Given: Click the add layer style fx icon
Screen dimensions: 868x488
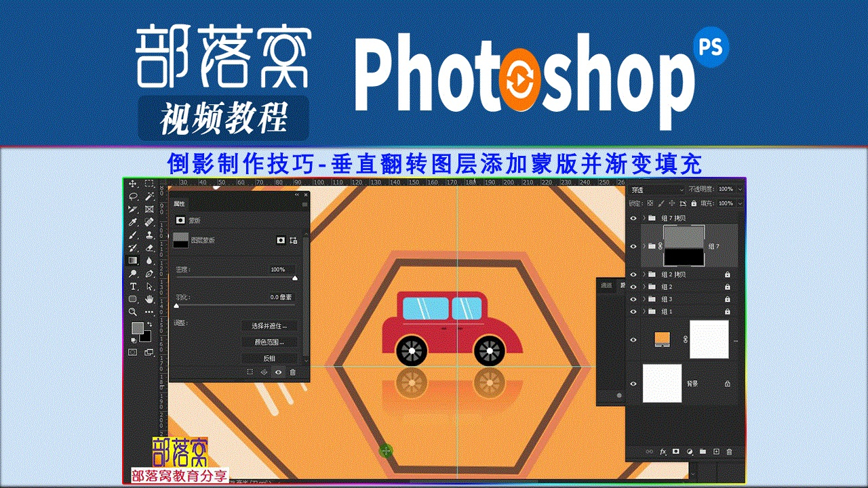Looking at the screenshot, I should pos(675,451).
